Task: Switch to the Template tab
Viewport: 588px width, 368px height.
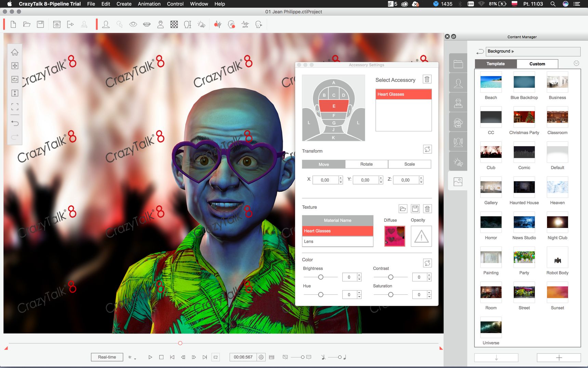Action: 496,64
